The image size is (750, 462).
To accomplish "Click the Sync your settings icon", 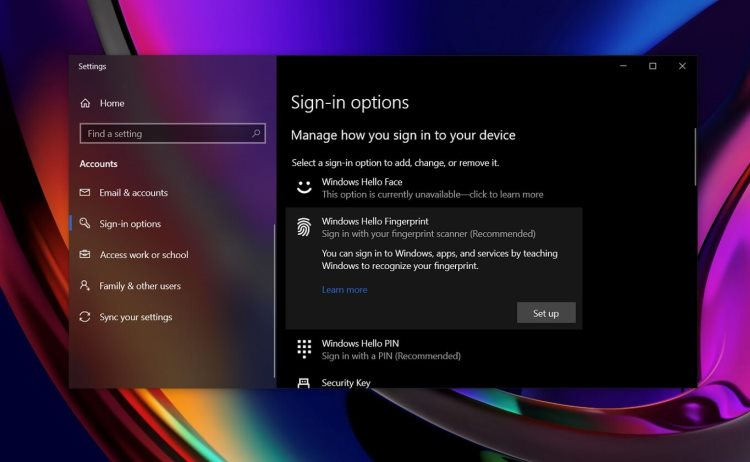I will 85,317.
